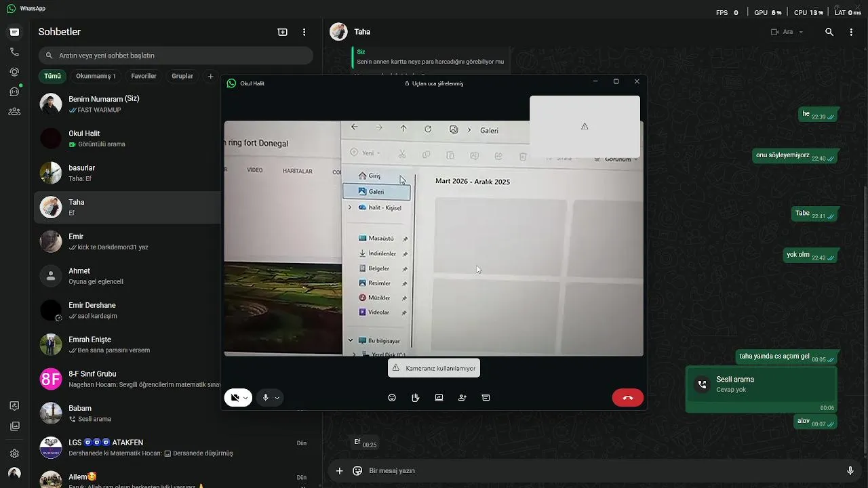Raise hand in the call
Image resolution: width=868 pixels, height=488 pixels.
(x=416, y=398)
